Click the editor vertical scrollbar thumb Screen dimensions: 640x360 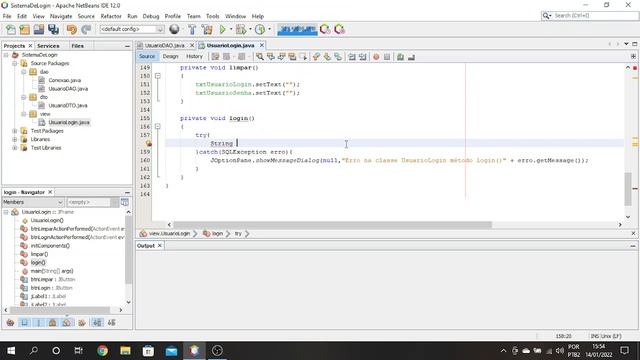(x=628, y=189)
